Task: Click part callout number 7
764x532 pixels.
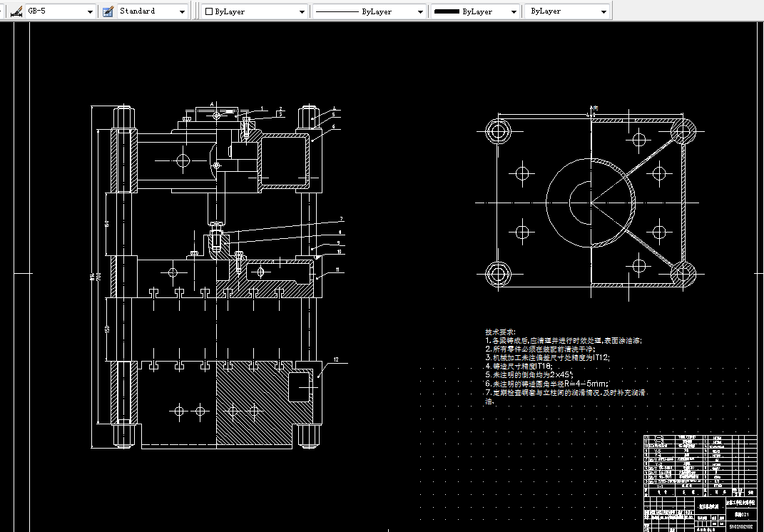Action: 342,219
